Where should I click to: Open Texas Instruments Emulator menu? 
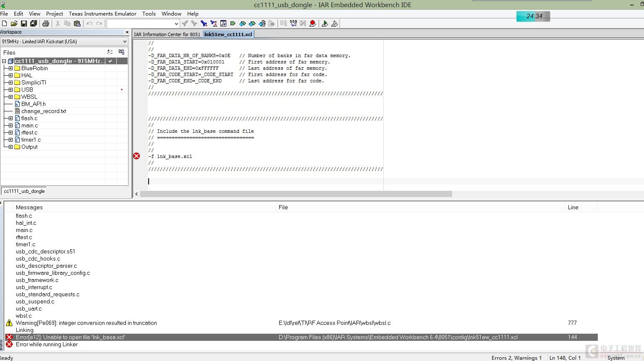point(102,13)
